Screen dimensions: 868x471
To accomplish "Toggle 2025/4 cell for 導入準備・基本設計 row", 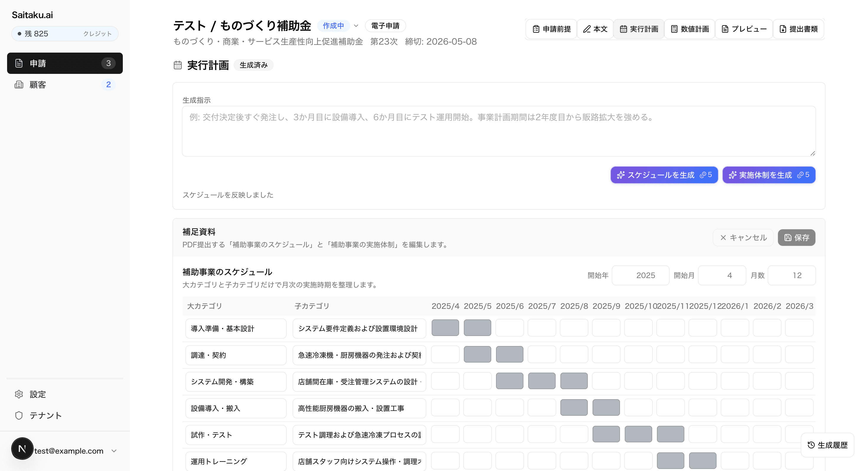I will click(445, 328).
